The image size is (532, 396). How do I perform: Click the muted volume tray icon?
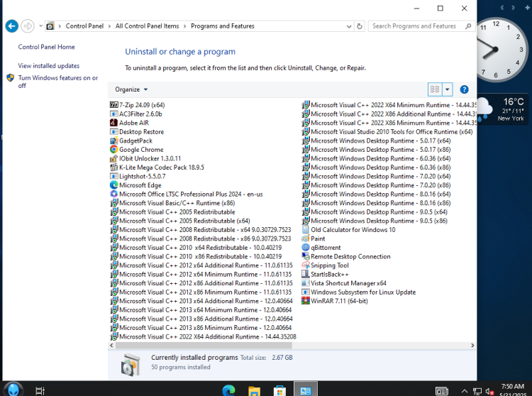click(489, 392)
